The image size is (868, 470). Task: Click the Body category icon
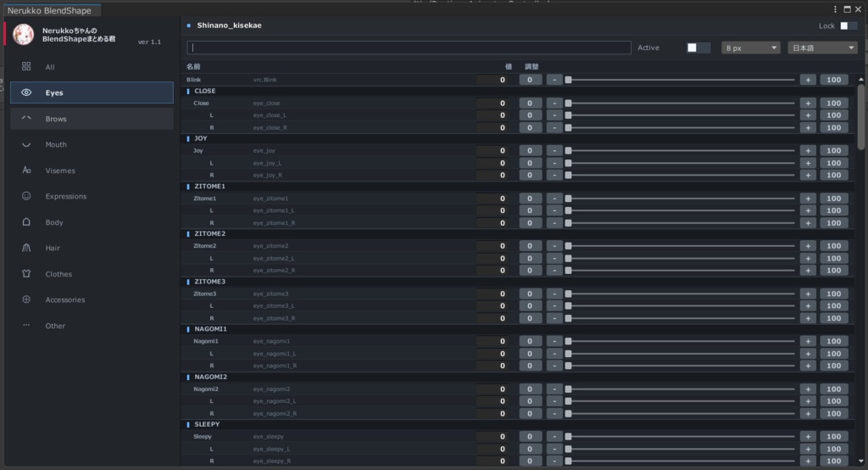[26, 221]
